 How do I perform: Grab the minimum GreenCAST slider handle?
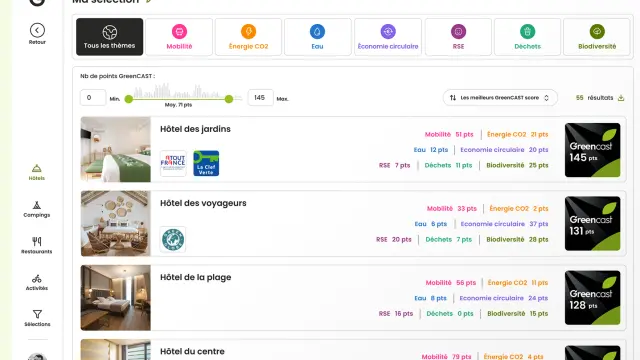point(129,99)
